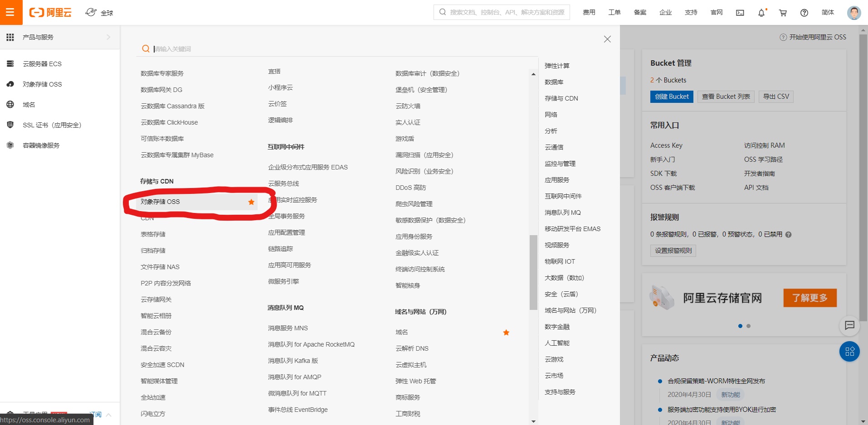Open the orange hamburger menu
The width and height of the screenshot is (868, 425).
[x=11, y=12]
